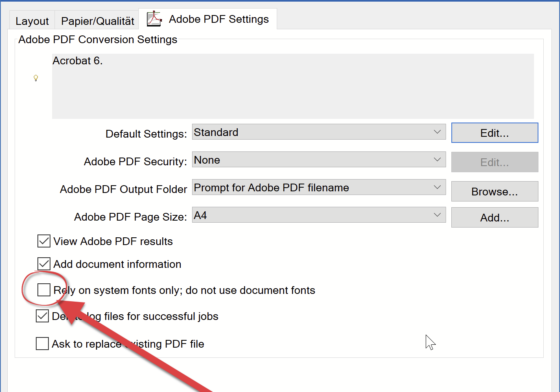Uncheck Add document information
The image size is (560, 392).
[x=44, y=264]
